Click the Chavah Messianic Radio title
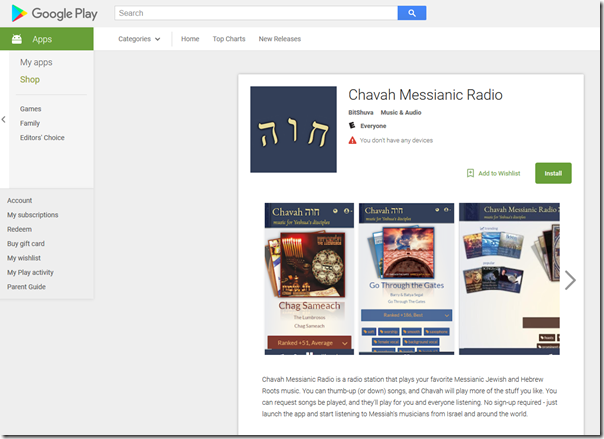Screen dimensions: 604x439 tap(425, 95)
